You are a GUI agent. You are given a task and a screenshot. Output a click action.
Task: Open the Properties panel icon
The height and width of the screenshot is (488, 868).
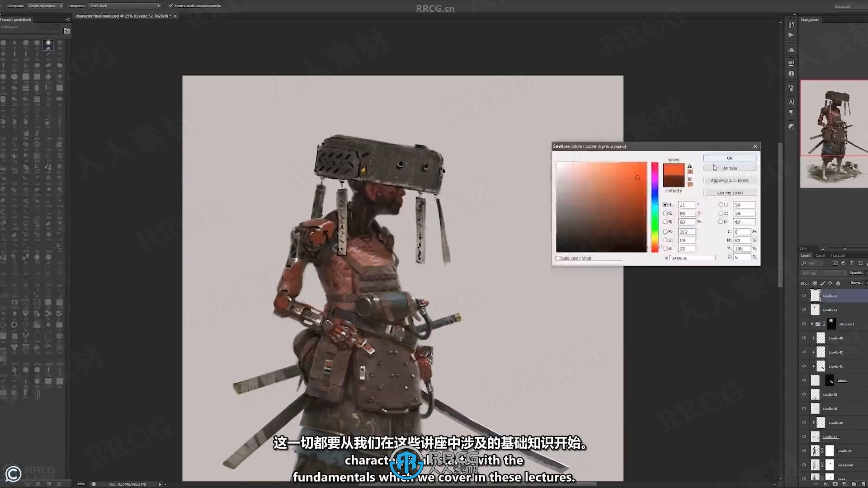[x=791, y=63]
